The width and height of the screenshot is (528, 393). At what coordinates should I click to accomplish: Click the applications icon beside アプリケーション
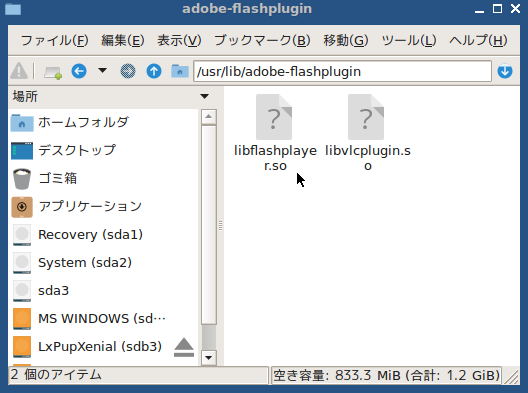click(22, 207)
